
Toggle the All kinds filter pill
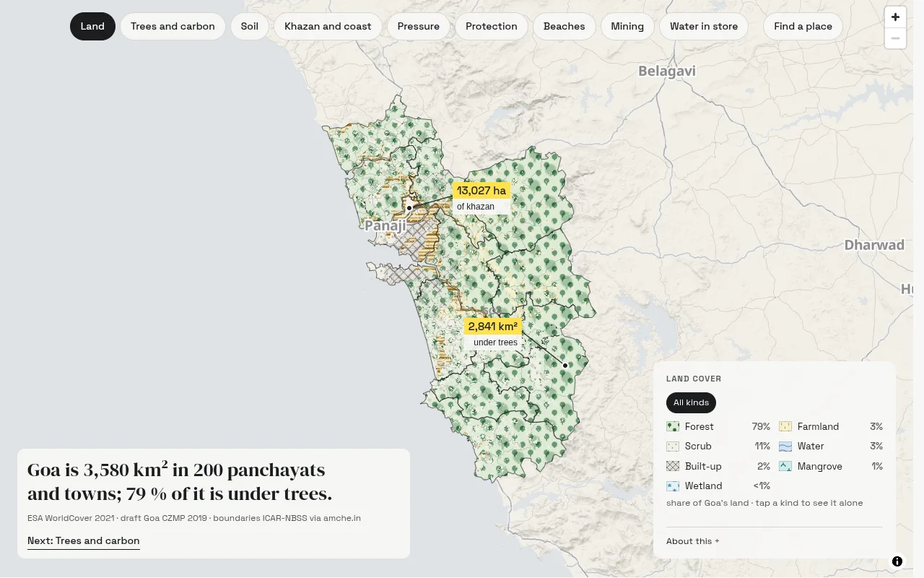click(x=691, y=402)
